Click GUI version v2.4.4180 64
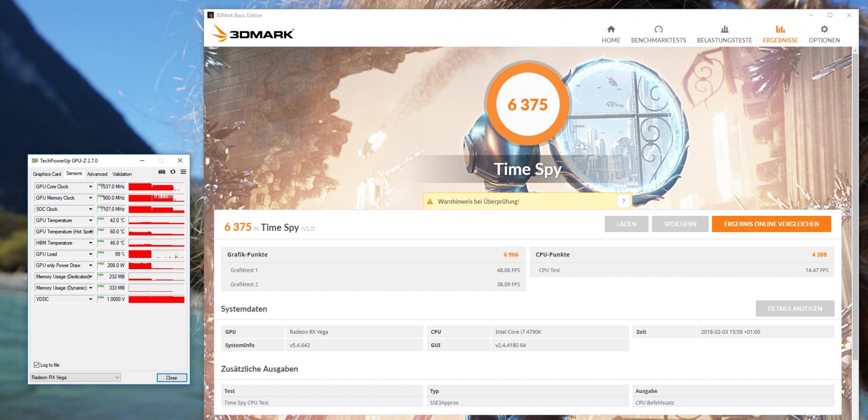 click(x=510, y=345)
